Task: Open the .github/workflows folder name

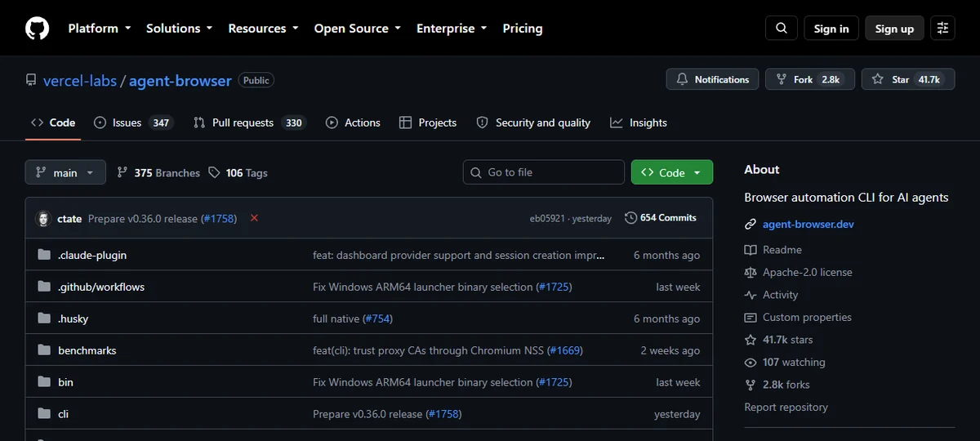Action: 101,287
